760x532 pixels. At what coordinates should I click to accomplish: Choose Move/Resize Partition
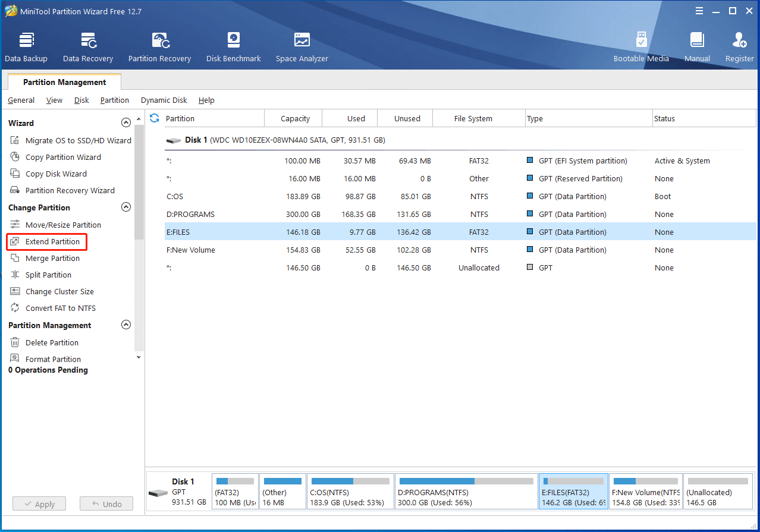click(x=55, y=225)
